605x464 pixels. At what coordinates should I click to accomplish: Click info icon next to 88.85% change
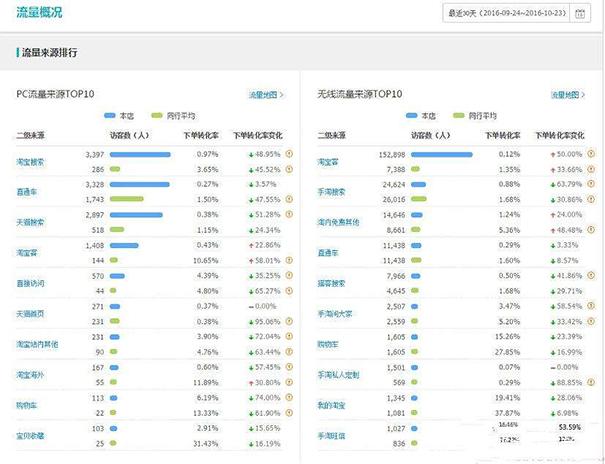click(591, 382)
